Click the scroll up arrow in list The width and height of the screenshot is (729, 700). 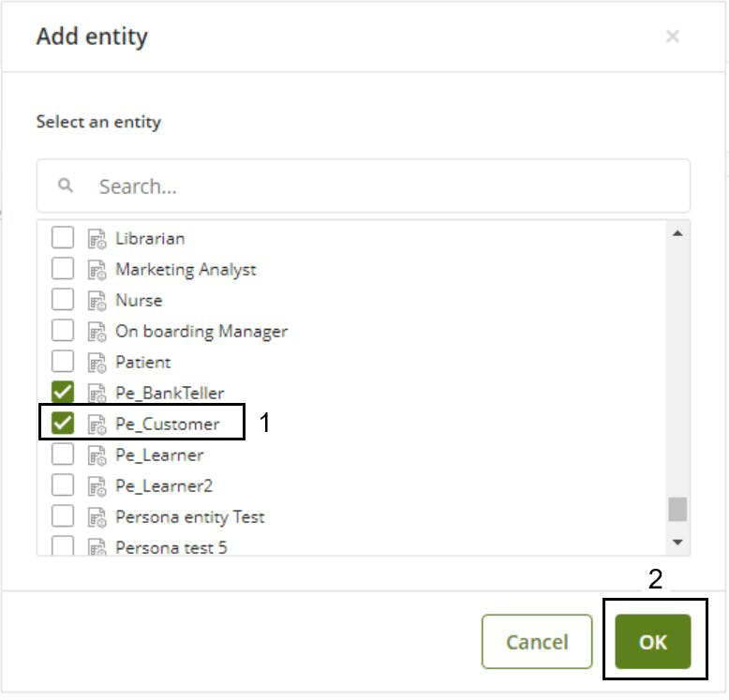[x=677, y=233]
